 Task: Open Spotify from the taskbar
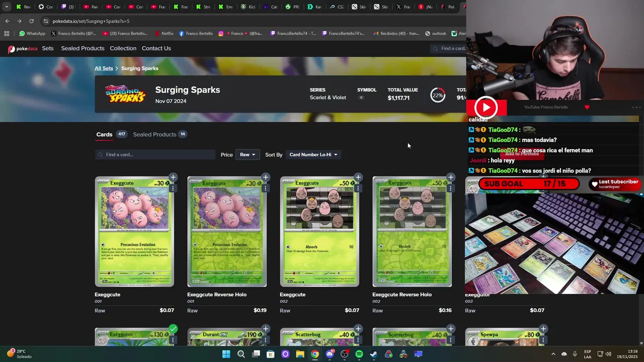coord(359,354)
